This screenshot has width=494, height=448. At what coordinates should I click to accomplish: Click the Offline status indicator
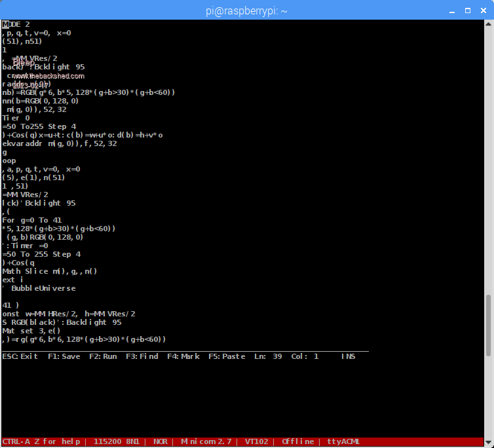pos(298,441)
